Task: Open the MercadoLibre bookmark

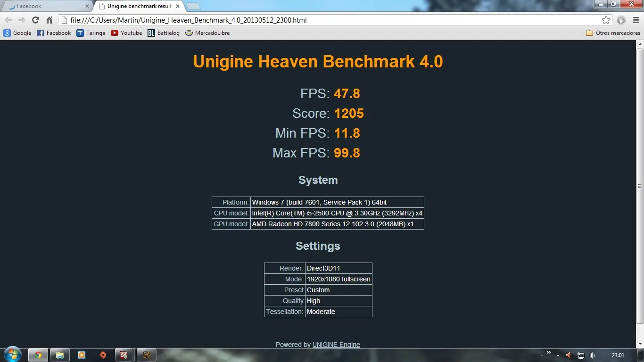Action: pos(207,33)
